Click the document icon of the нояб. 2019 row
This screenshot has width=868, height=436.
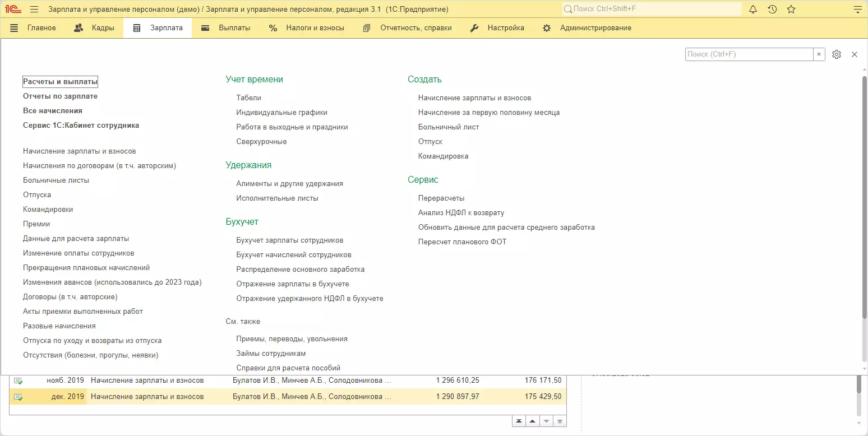pyautogui.click(x=19, y=381)
